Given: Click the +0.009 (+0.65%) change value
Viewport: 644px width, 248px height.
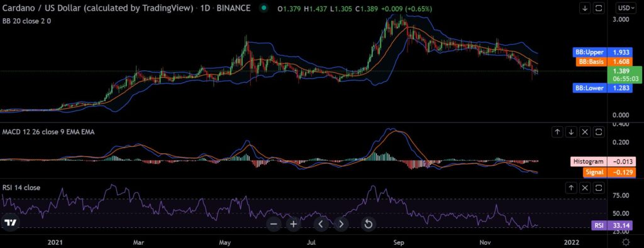Looking at the screenshot, I should click(x=407, y=9).
